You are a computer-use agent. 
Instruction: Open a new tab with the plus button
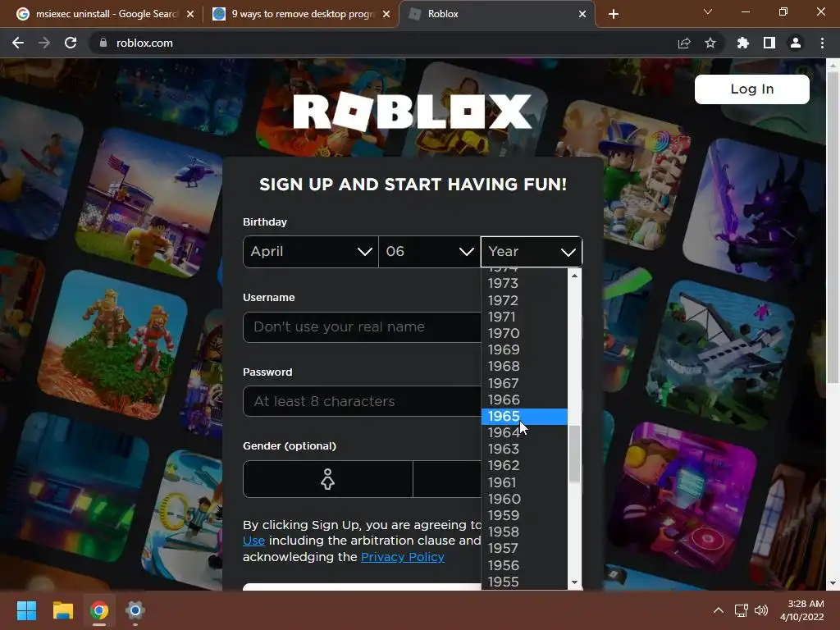(614, 14)
